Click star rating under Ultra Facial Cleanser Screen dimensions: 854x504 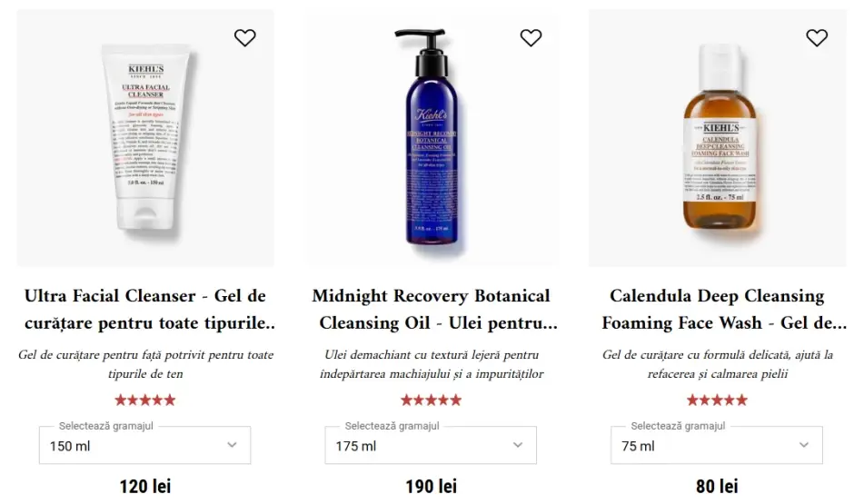click(x=144, y=400)
